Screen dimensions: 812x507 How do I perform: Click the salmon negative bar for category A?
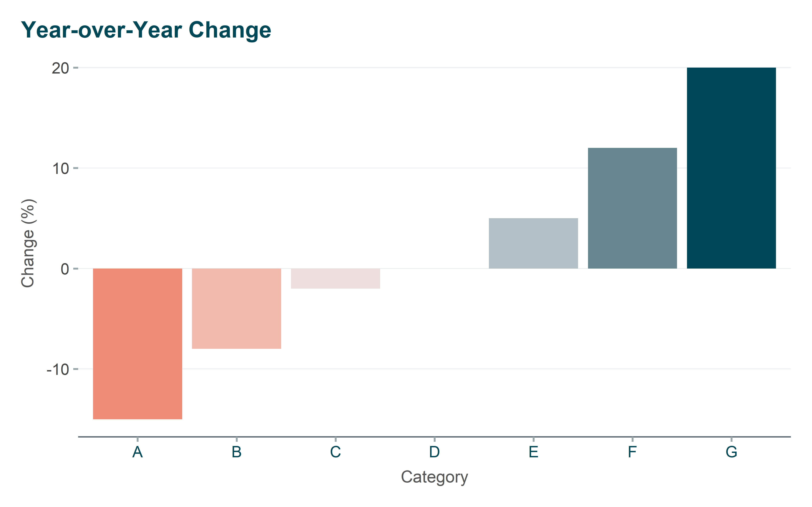click(138, 344)
